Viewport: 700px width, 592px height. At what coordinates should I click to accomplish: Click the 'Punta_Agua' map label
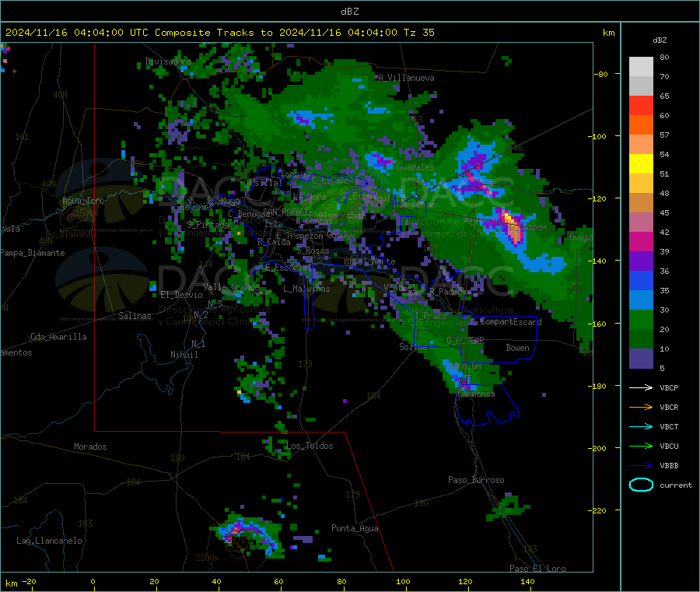[x=355, y=528]
